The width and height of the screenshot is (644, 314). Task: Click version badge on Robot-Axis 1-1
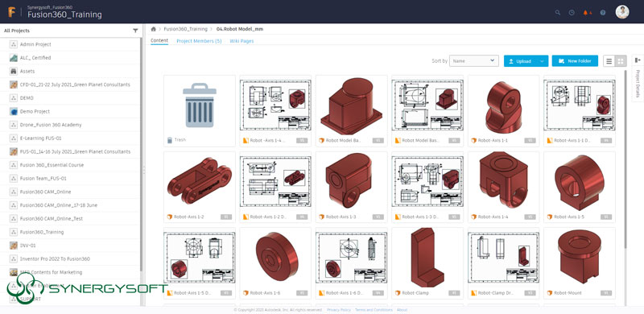tap(530, 141)
